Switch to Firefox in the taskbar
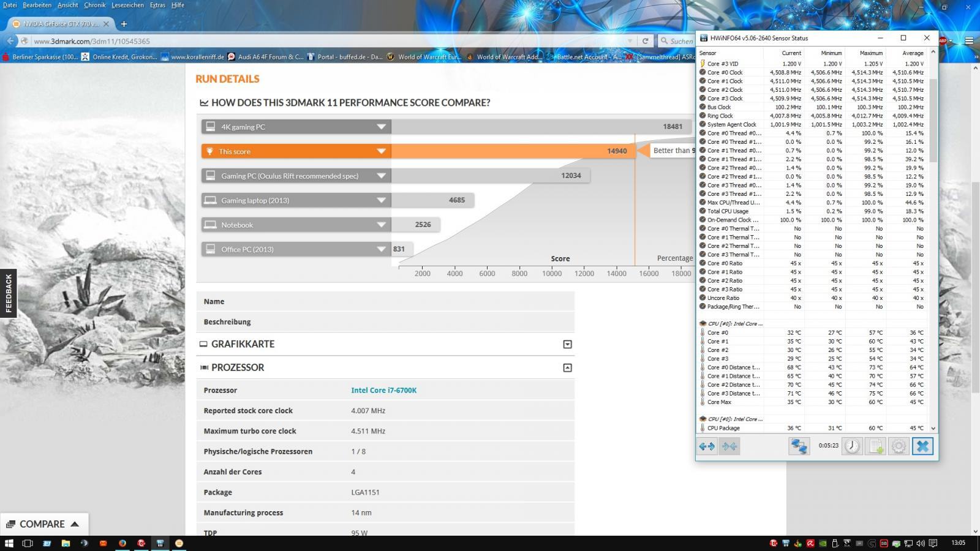 coord(123,543)
